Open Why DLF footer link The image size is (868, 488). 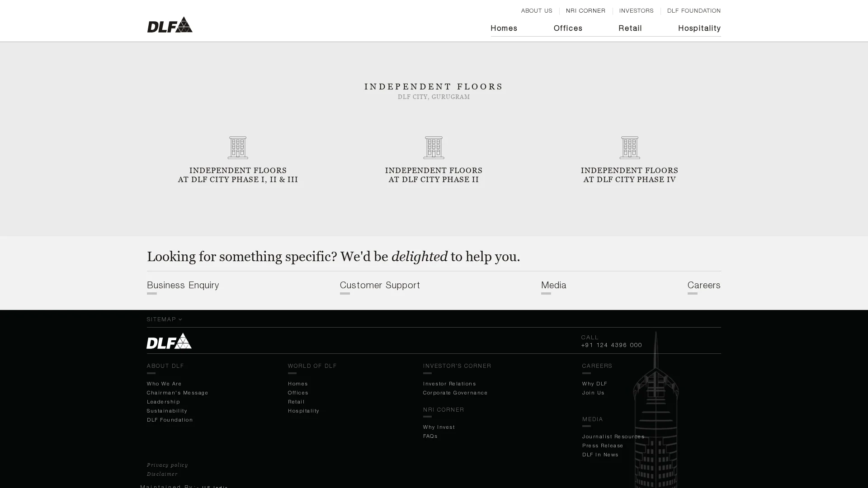tap(594, 384)
